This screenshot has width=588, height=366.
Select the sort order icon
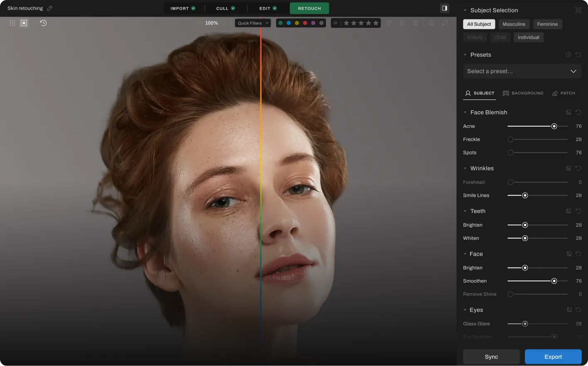[402, 23]
